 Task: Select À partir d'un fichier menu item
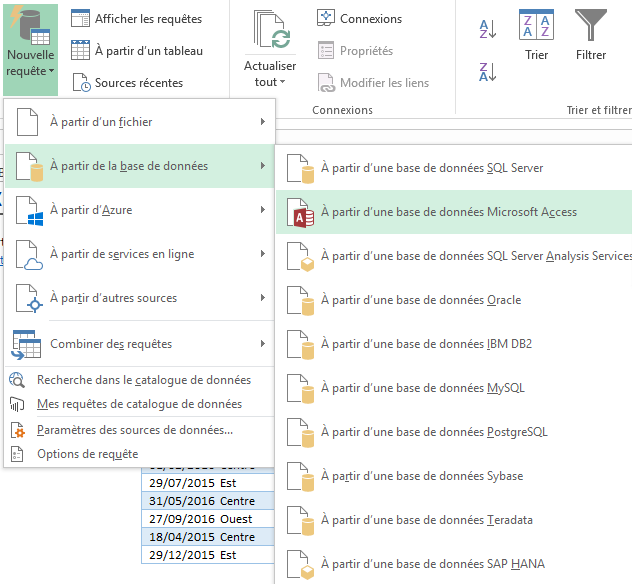139,122
